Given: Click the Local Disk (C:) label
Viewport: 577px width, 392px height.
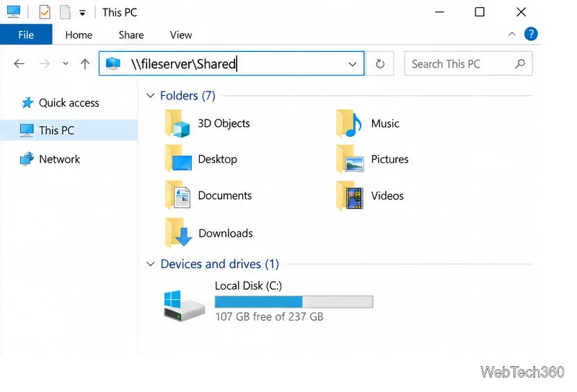Looking at the screenshot, I should click(248, 286).
